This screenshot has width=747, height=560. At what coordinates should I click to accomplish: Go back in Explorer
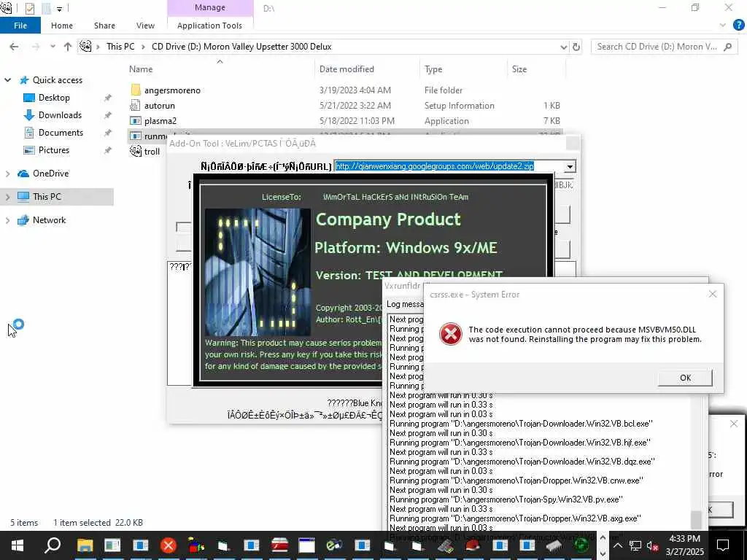[14, 47]
